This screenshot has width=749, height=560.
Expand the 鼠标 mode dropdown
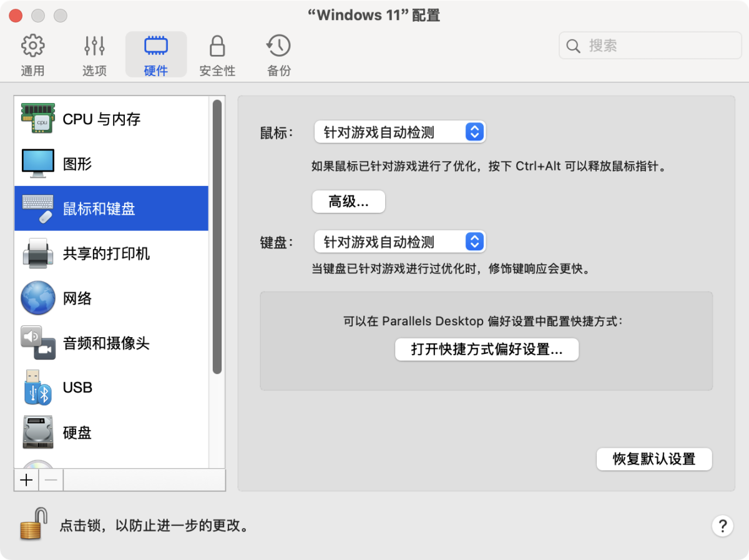pyautogui.click(x=399, y=132)
